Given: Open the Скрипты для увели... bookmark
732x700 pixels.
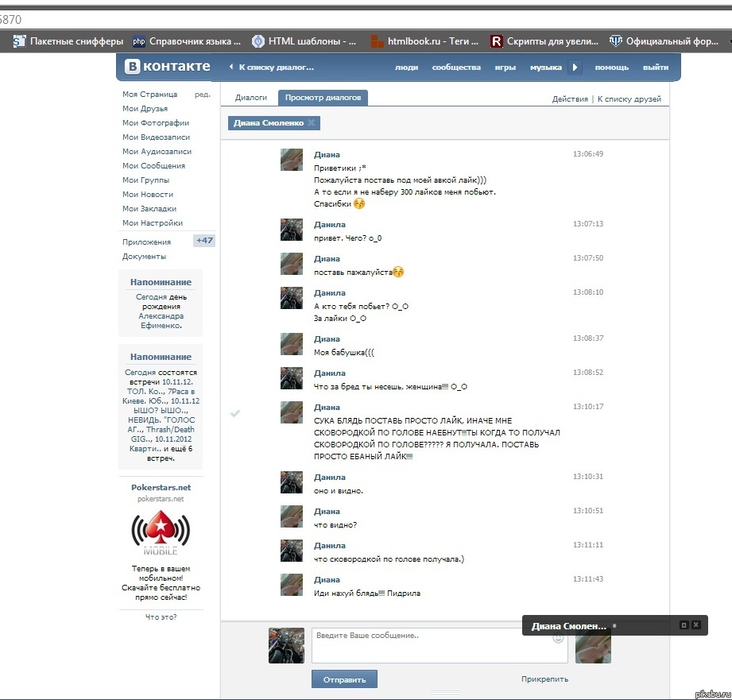Looking at the screenshot, I should (x=544, y=41).
